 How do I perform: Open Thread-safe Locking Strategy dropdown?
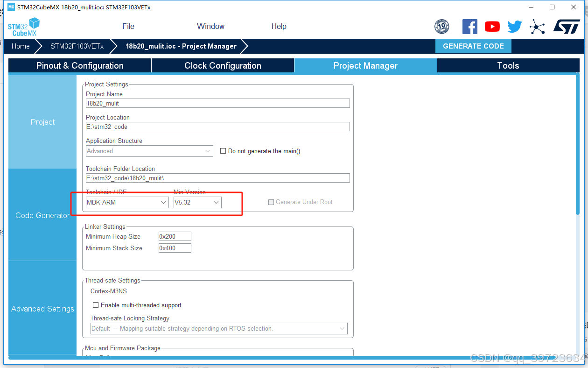(x=219, y=328)
